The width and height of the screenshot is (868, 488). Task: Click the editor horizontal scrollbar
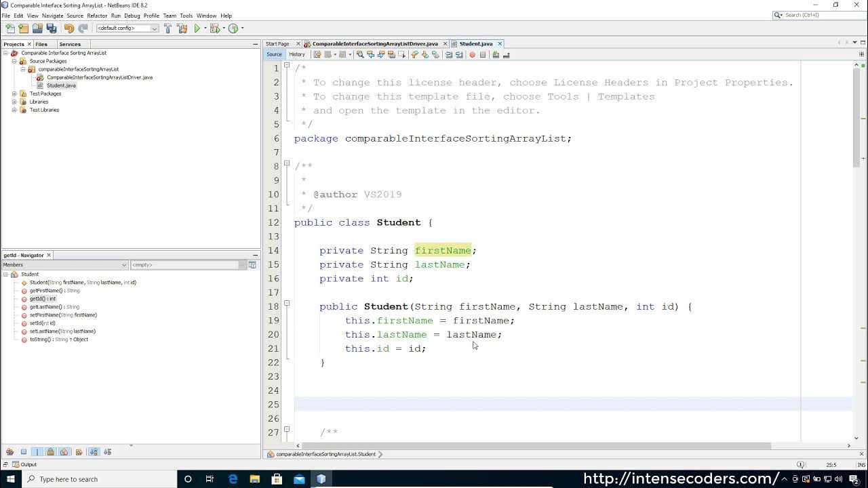point(536,446)
